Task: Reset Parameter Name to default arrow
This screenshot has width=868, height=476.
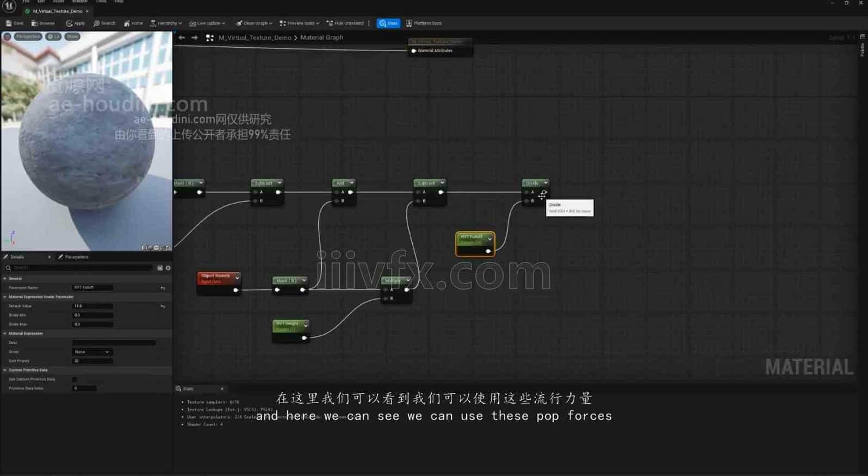Action: (163, 288)
